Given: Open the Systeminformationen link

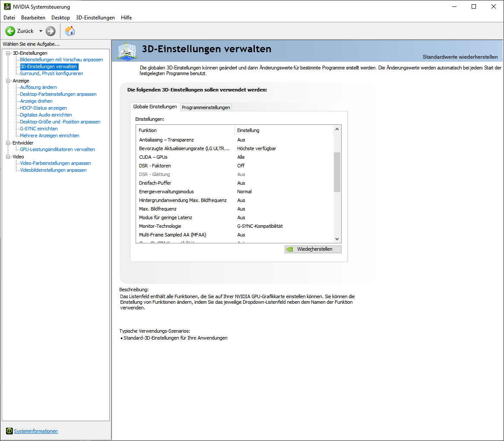Looking at the screenshot, I should tap(36, 431).
